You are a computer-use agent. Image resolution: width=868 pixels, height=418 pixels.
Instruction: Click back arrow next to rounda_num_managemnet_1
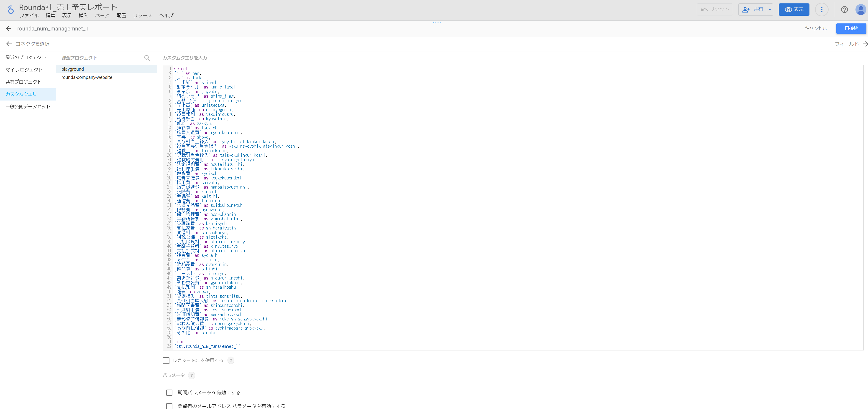9,29
